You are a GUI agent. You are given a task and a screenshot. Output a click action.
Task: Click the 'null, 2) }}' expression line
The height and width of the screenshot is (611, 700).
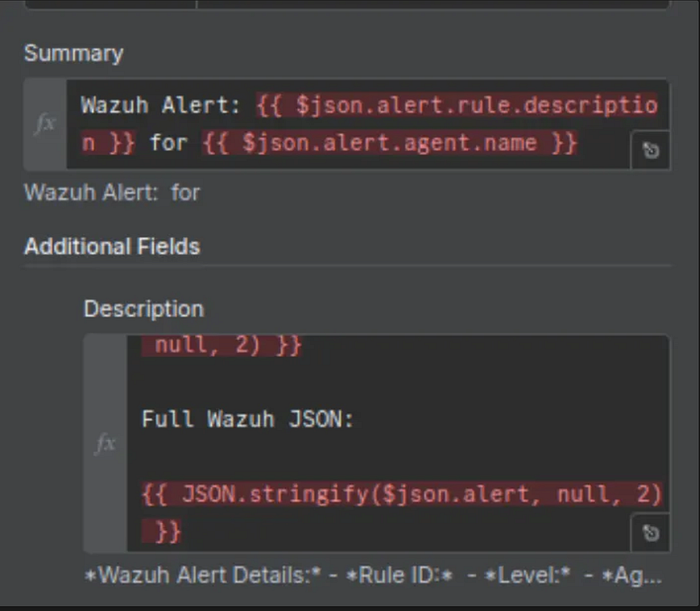click(x=222, y=345)
